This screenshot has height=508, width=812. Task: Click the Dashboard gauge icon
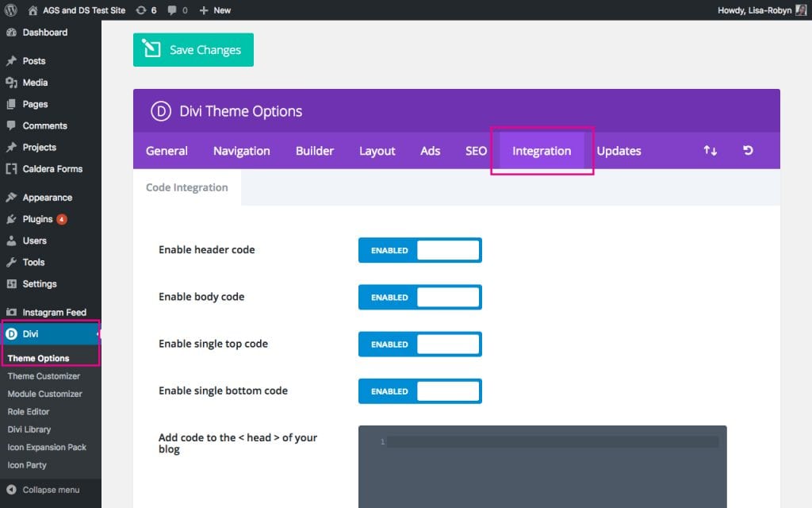11,32
